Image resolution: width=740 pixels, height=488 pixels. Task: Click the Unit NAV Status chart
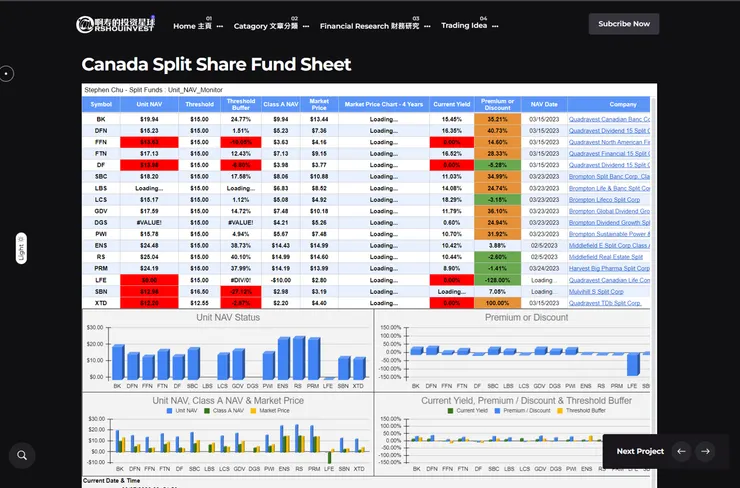tap(228, 350)
